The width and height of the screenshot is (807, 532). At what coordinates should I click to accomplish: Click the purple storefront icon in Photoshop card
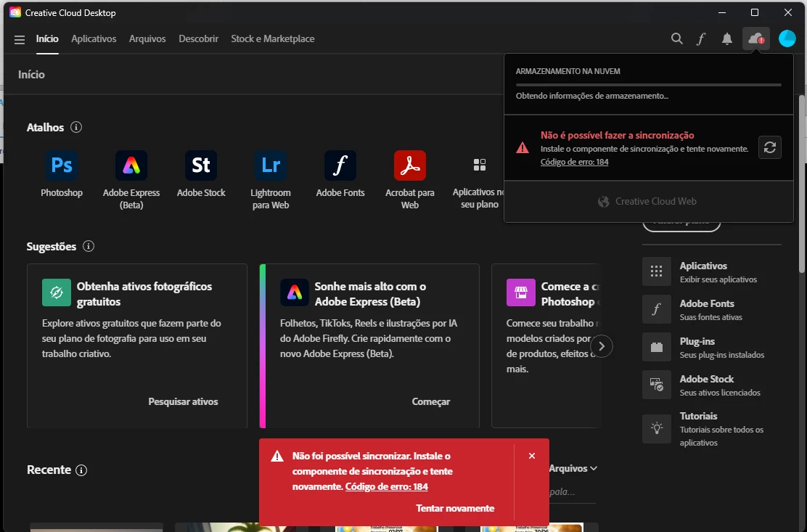521,292
